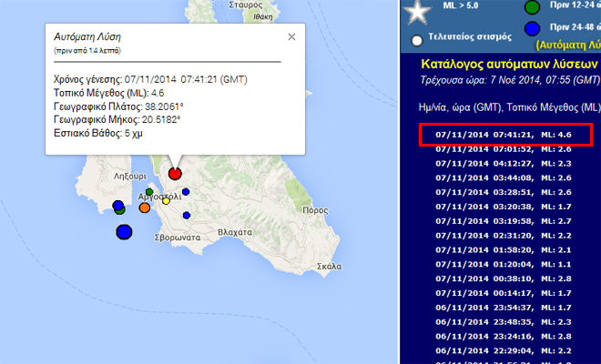Click the white star ML > 5.0 legend icon
Screen dimensions: 601x364
tap(419, 12)
